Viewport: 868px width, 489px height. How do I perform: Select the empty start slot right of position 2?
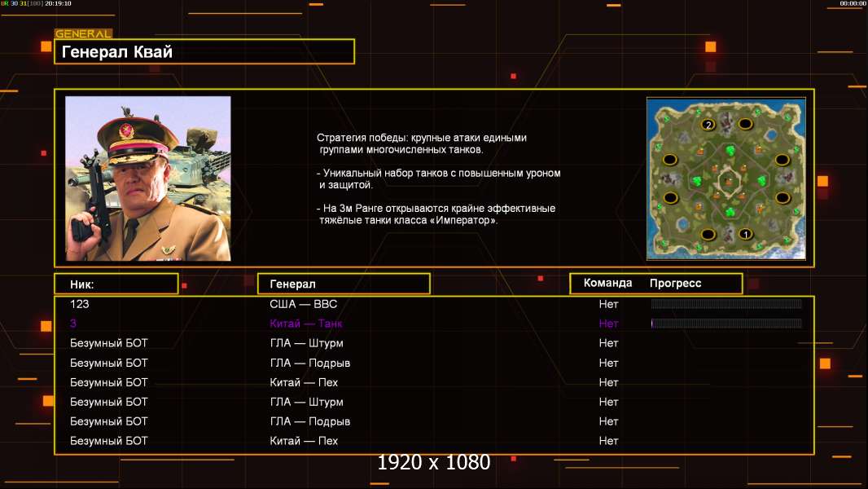pos(745,124)
